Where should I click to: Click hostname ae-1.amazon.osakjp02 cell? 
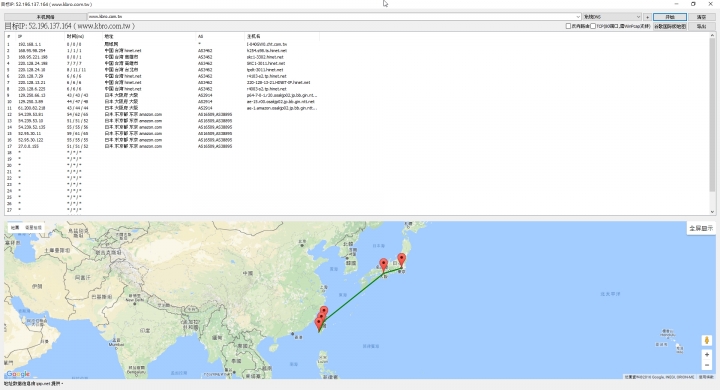click(x=281, y=108)
